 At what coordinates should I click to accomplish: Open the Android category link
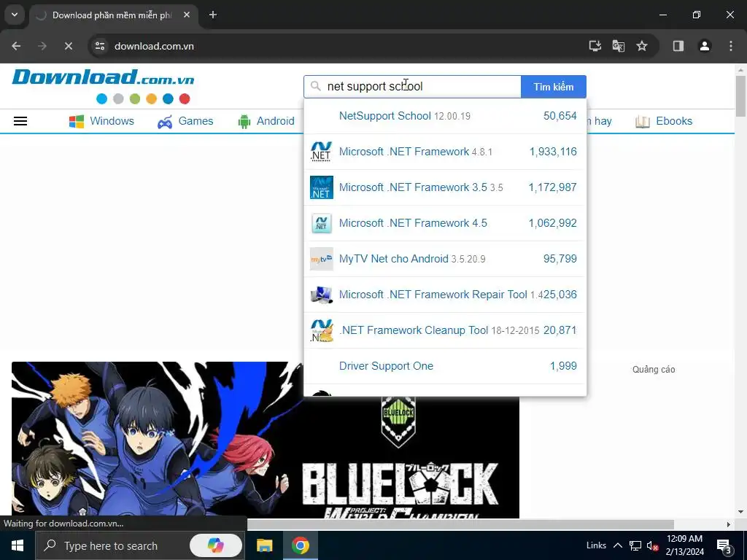(275, 121)
